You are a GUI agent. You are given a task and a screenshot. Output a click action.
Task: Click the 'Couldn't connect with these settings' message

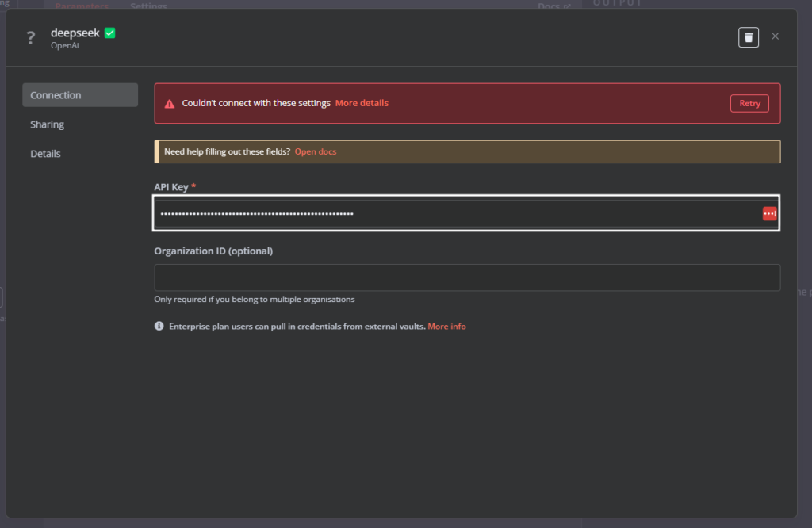[256, 103]
